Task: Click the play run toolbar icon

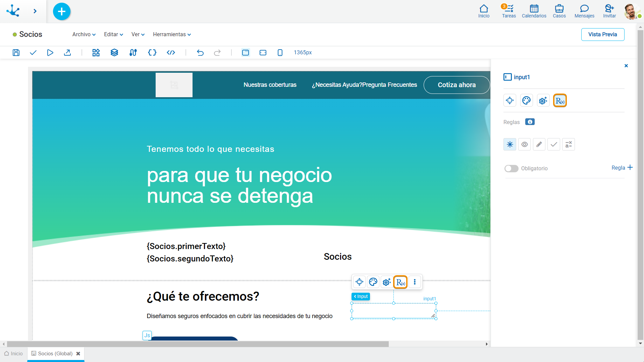Action: [50, 53]
